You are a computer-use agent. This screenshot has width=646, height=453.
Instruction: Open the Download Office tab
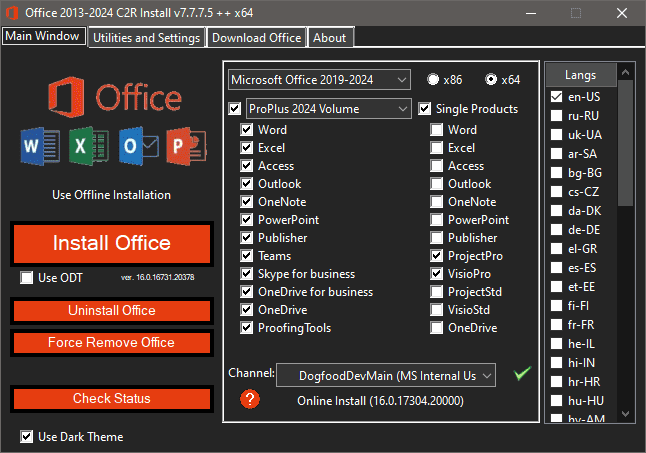pyautogui.click(x=256, y=38)
